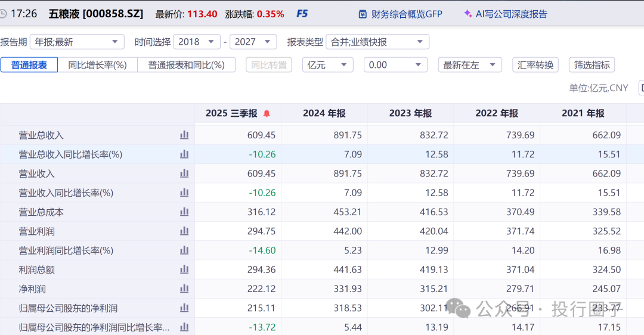
Task: Click the 单位:亿元,CNY unit label
Action: pyautogui.click(x=599, y=88)
